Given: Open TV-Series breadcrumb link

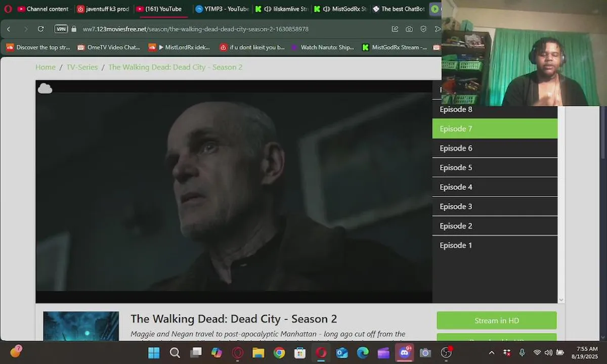Looking at the screenshot, I should coord(82,67).
